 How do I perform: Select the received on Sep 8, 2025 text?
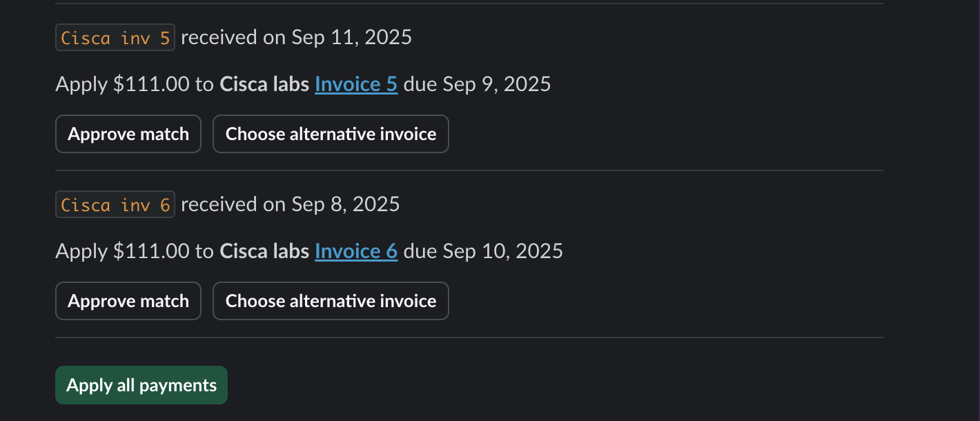[x=291, y=204]
